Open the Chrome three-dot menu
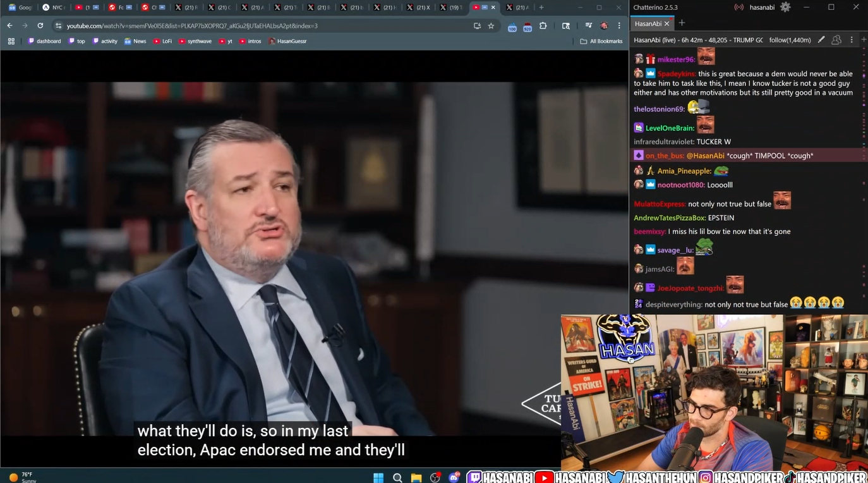The width and height of the screenshot is (868, 483). [619, 26]
